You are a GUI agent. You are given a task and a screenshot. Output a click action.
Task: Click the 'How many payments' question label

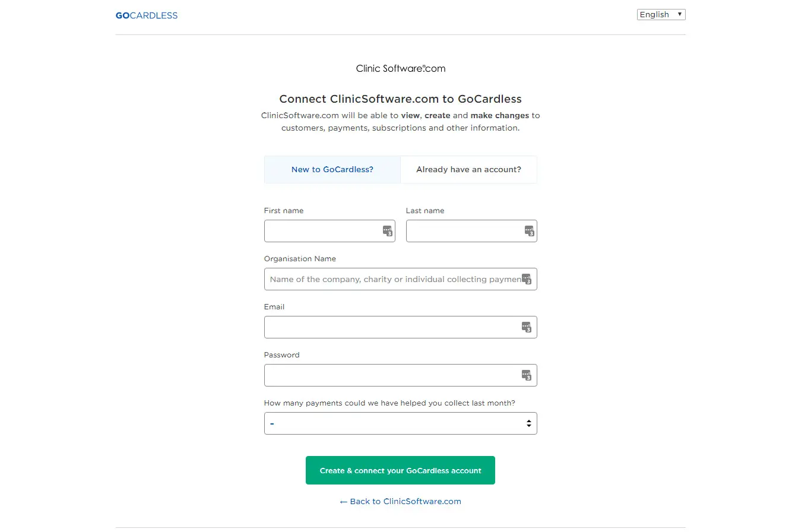coord(389,403)
